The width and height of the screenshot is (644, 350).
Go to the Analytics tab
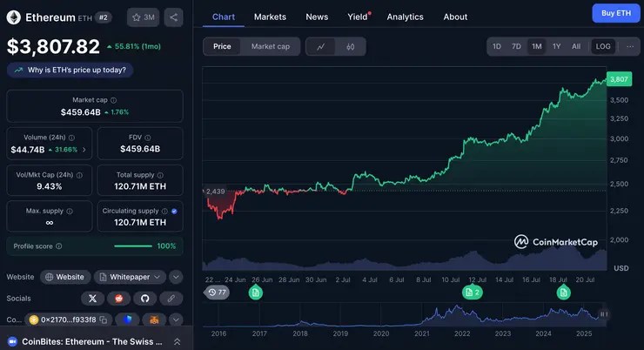coord(405,17)
